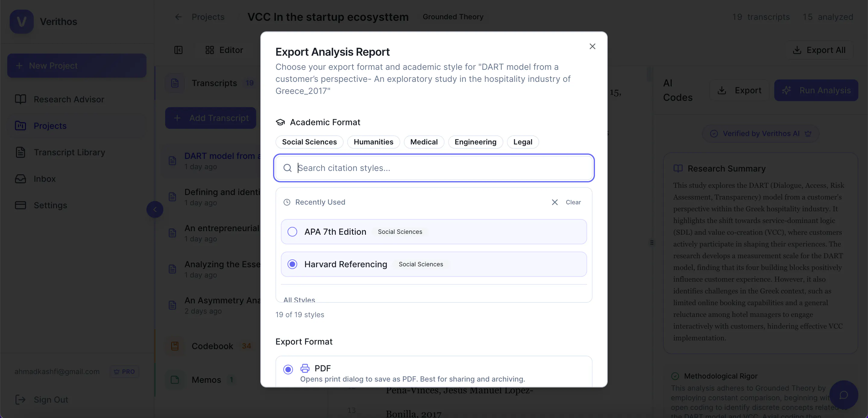The width and height of the screenshot is (868, 418).
Task: Click the Run Analysis button
Action: (x=816, y=91)
